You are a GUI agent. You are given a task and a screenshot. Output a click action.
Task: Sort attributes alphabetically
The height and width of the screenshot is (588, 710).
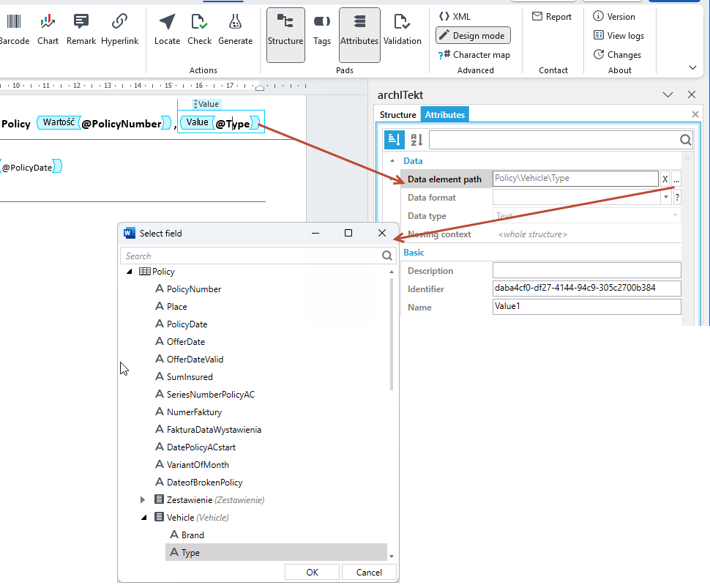pyautogui.click(x=416, y=140)
